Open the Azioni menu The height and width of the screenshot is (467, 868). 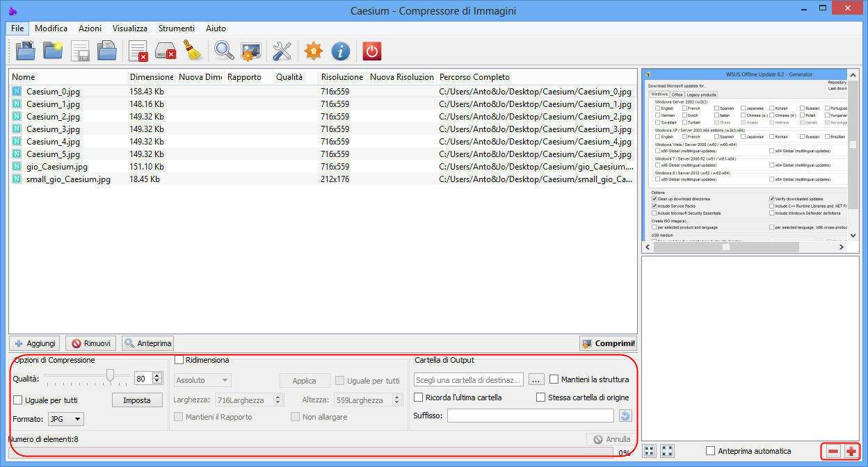point(90,28)
